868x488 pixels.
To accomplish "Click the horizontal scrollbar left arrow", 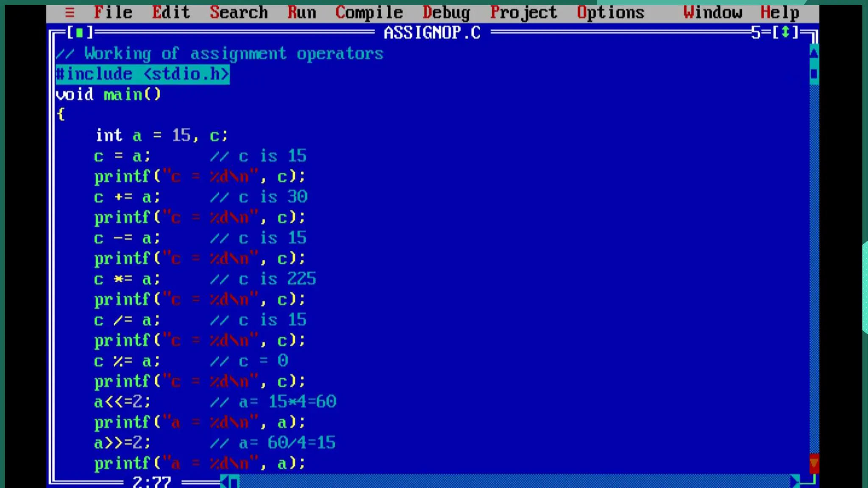I will [x=225, y=482].
